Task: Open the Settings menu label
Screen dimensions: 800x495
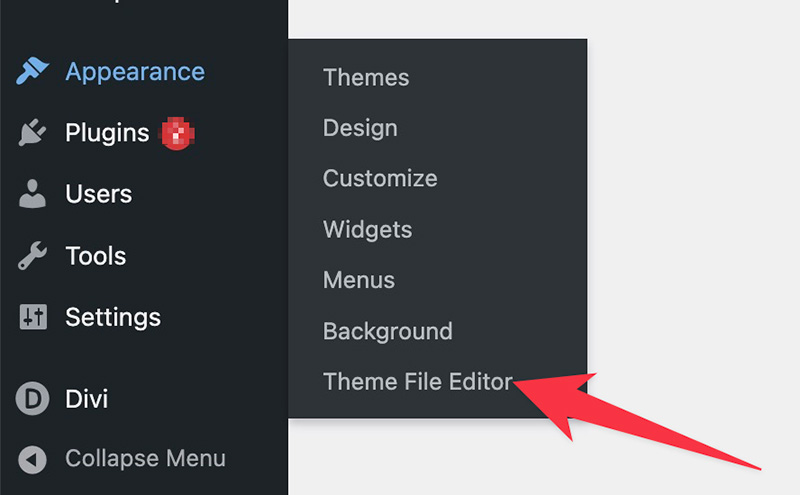Action: click(x=113, y=317)
